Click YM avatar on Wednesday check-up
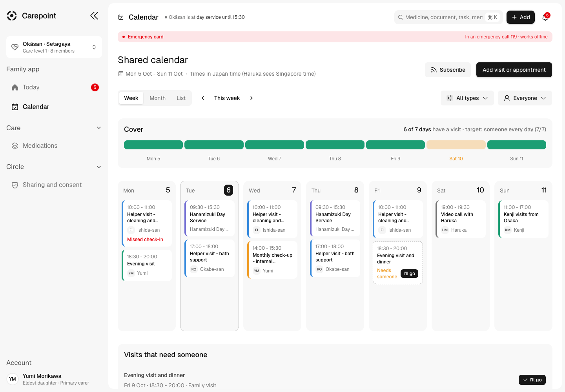Screen dimensions: 565x392 click(x=257, y=271)
